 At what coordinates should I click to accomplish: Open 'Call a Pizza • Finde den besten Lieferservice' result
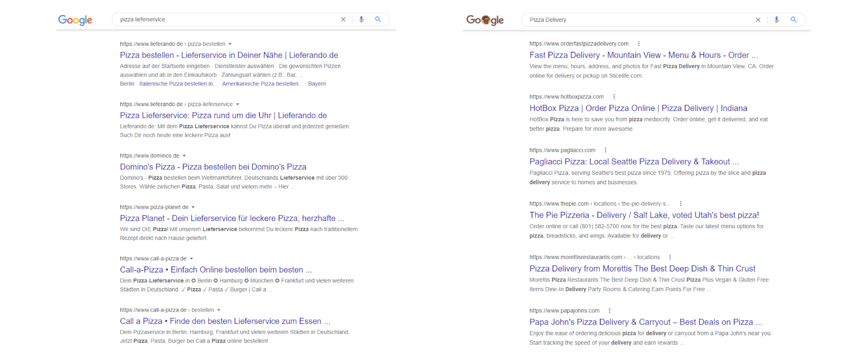(225, 321)
